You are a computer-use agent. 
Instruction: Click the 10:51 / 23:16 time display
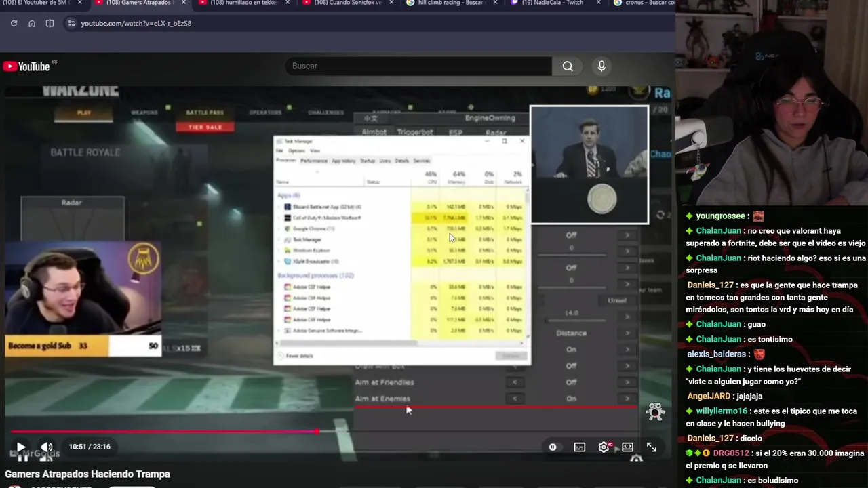point(90,447)
